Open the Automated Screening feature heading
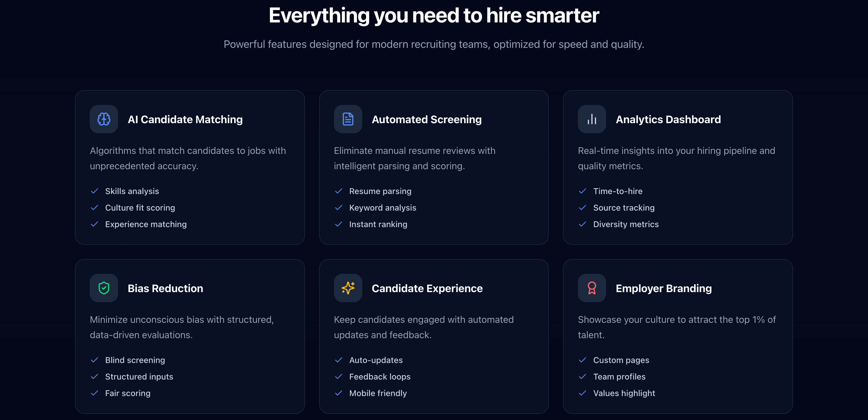The width and height of the screenshot is (868, 420). 427,119
